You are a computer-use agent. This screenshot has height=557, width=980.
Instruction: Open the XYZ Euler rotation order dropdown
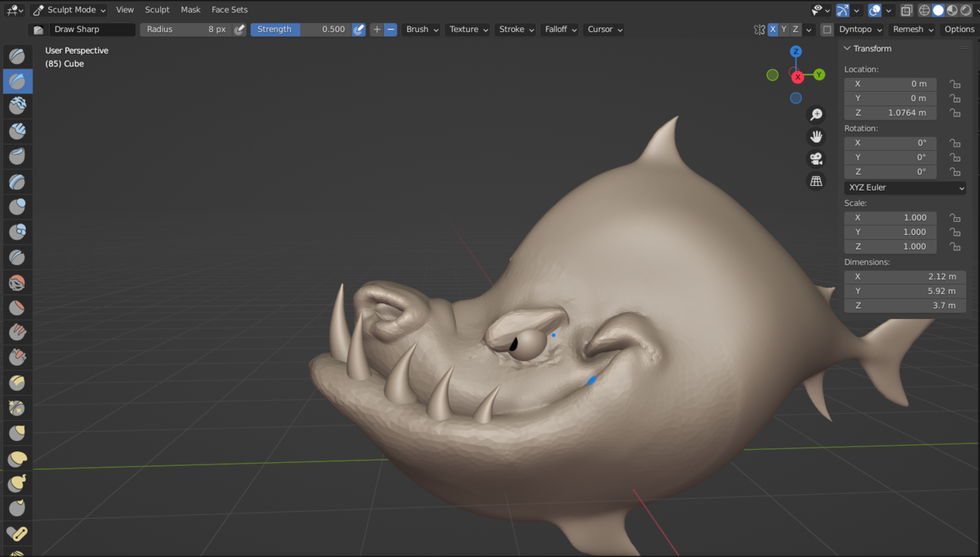tap(905, 187)
